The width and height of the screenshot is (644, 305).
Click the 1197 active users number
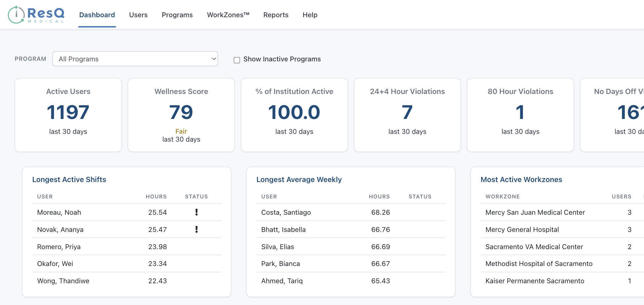(x=68, y=112)
